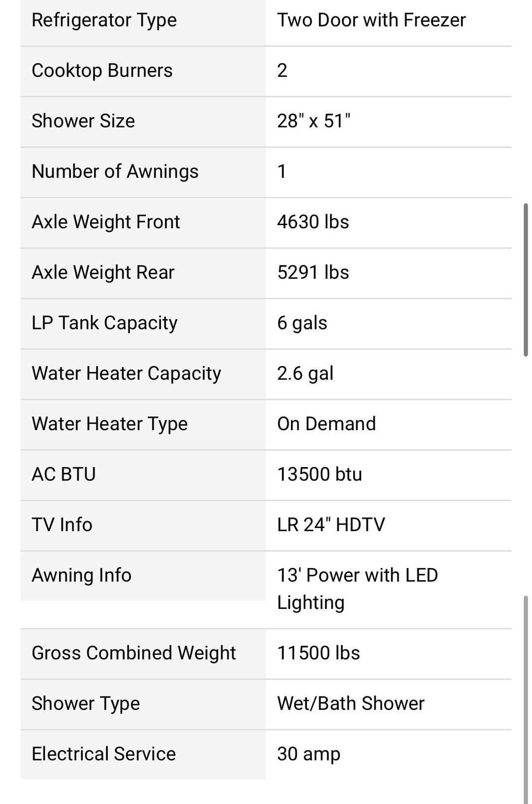The width and height of the screenshot is (532, 804).
Task: Tap the Cooktop Burners row label
Action: pos(102,70)
